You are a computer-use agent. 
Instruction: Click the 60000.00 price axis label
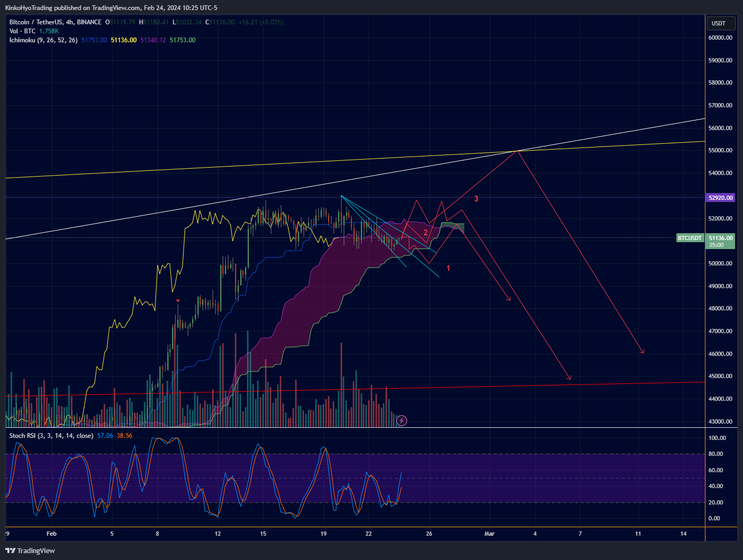[x=720, y=38]
